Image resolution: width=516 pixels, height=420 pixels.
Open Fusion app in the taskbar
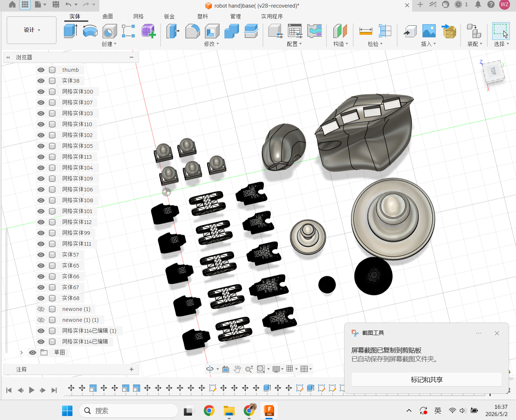(x=269, y=411)
